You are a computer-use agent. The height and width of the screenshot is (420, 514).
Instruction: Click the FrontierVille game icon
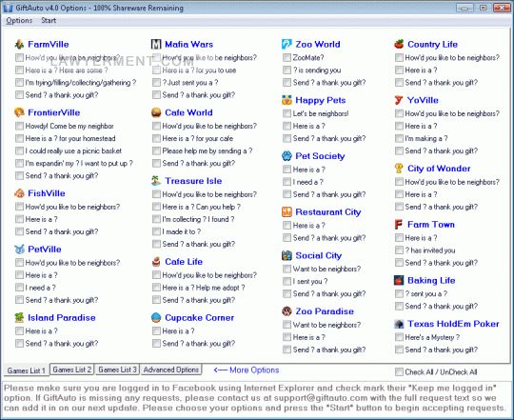pyautogui.click(x=19, y=112)
